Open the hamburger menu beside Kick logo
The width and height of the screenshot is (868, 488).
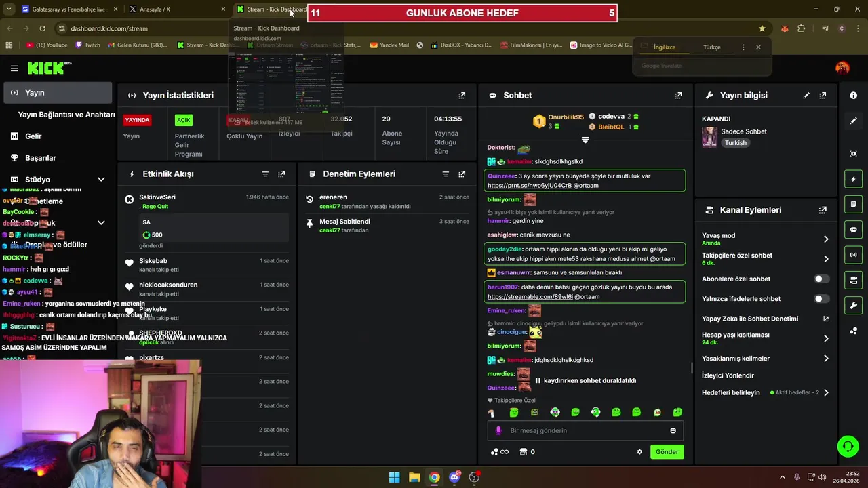pos(14,68)
